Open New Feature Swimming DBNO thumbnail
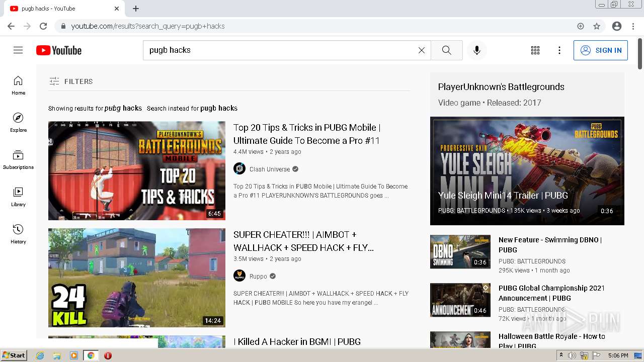Screen dimensions: 644x362 point(460,251)
